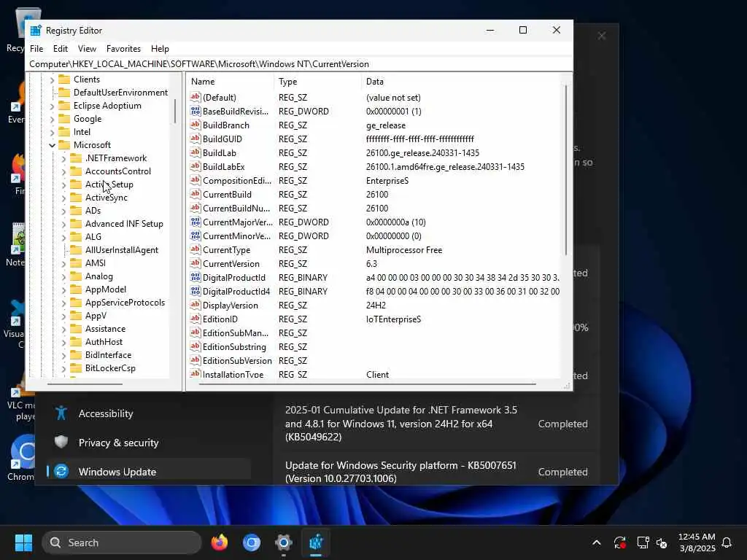Image resolution: width=747 pixels, height=560 pixels.
Task: Open the View menu
Action: point(88,49)
